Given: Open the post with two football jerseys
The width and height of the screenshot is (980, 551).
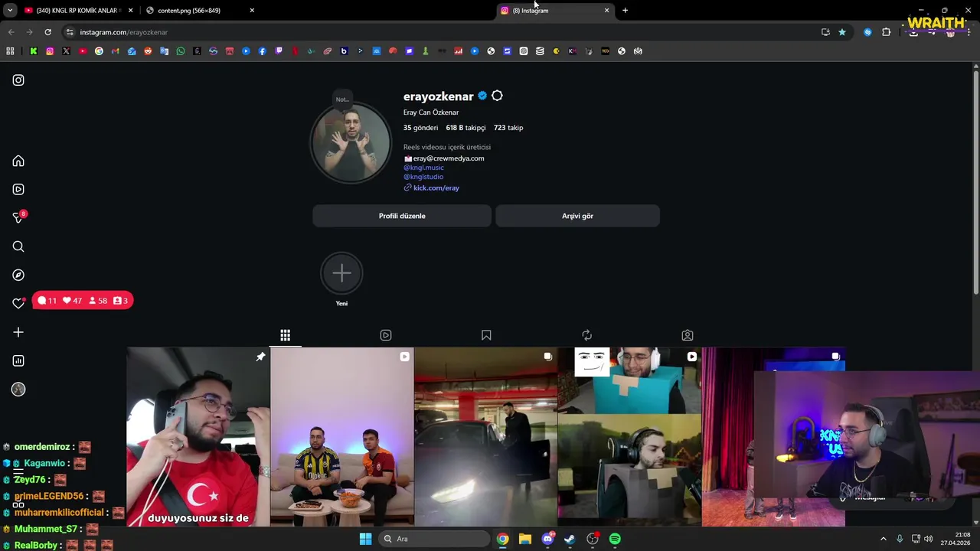Looking at the screenshot, I should coord(342,437).
